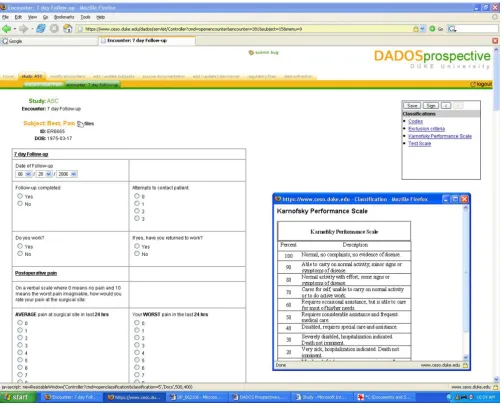Image resolution: width=502 pixels, height=406 pixels.
Task: Open the Back button history dropdown arrow
Action: [15, 29]
